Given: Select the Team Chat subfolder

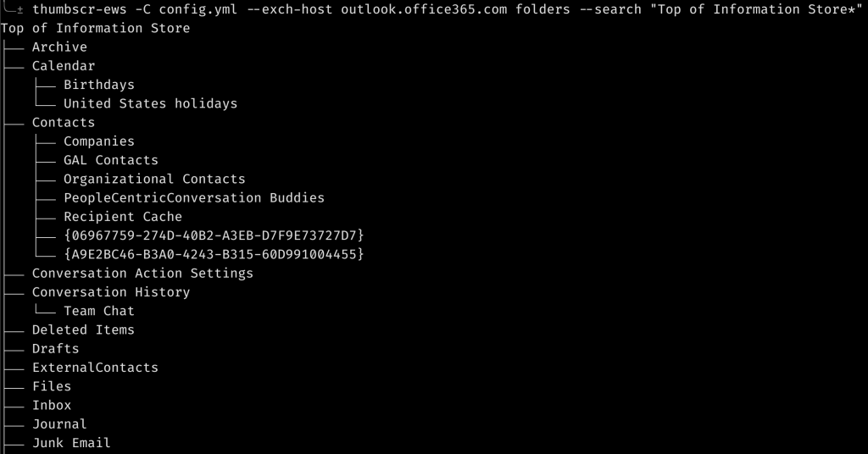Looking at the screenshot, I should (98, 311).
